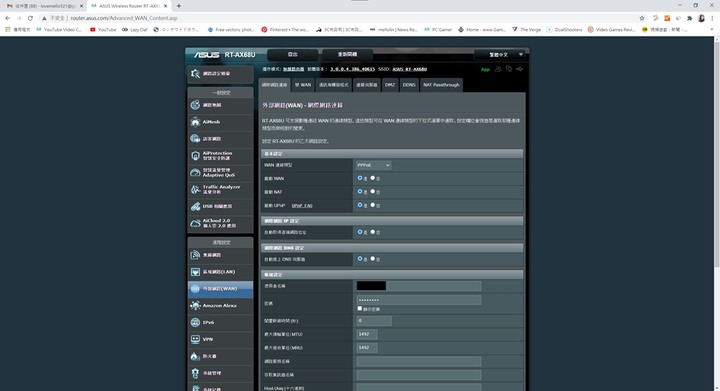
Task: Switch to the DDNS tab
Action: click(409, 85)
